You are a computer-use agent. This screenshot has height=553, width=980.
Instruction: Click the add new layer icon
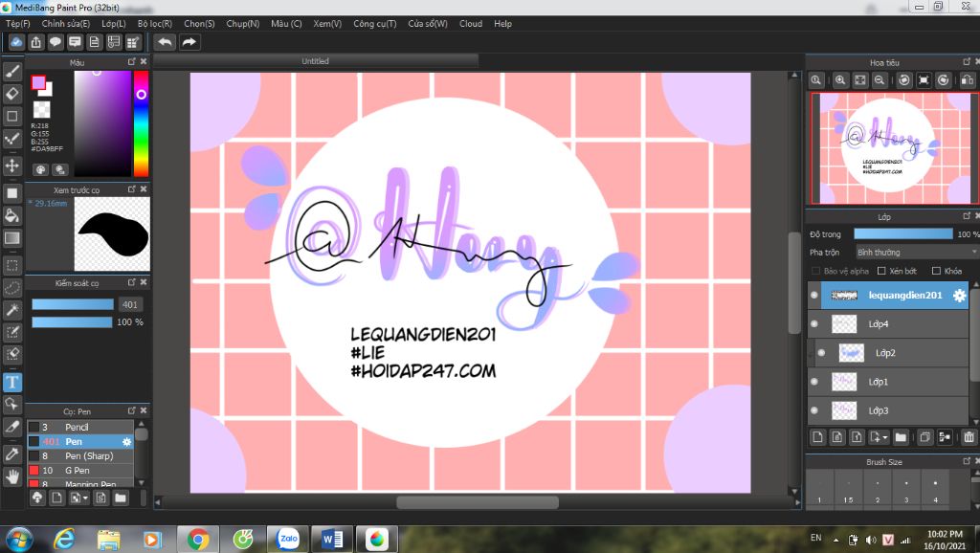[817, 437]
